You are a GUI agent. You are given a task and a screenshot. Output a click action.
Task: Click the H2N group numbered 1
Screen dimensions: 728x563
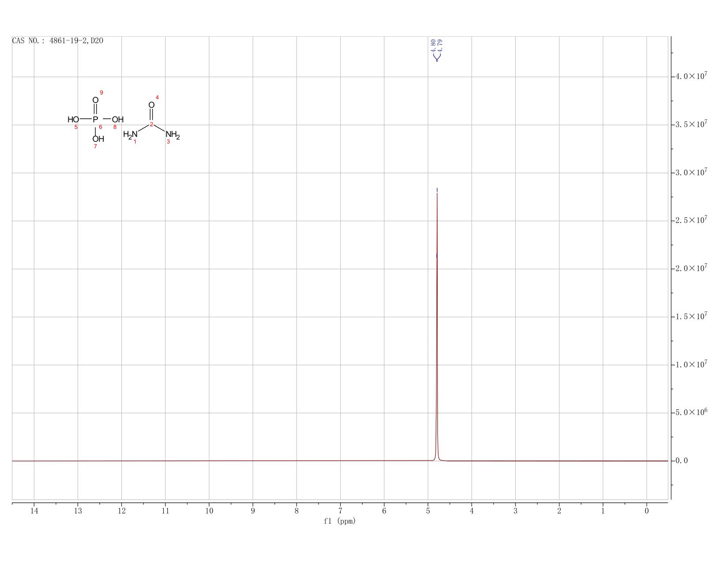131,134
